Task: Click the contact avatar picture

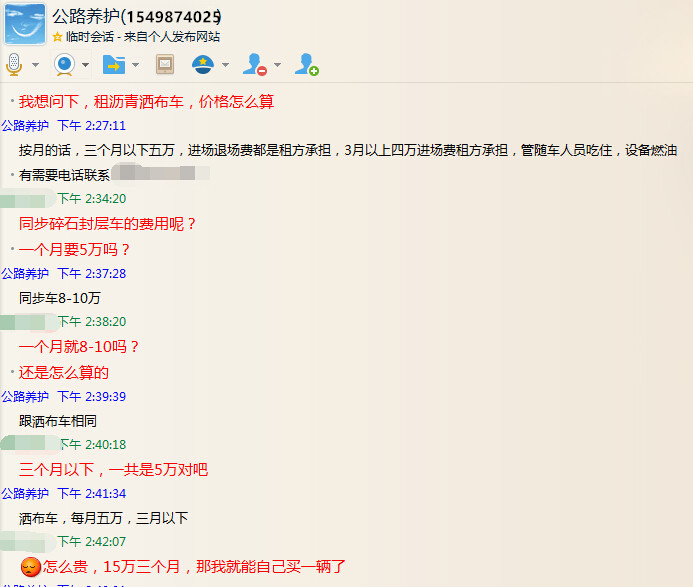Action: tap(25, 24)
